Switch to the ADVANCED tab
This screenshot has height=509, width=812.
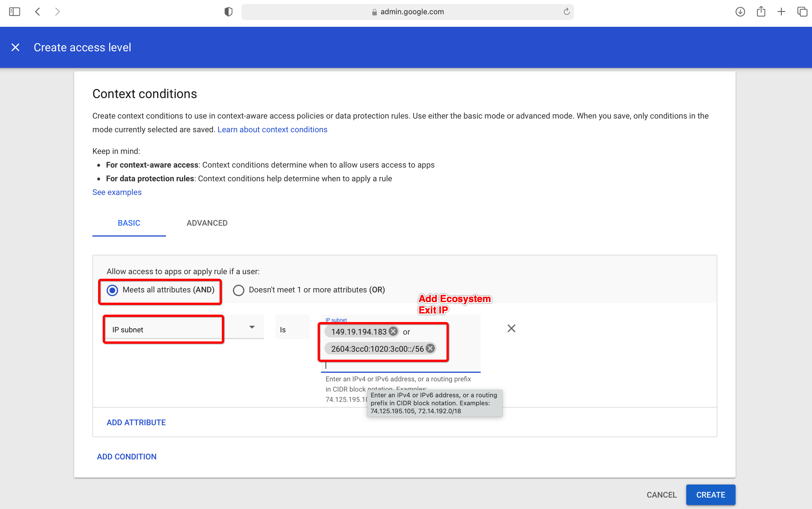click(x=207, y=223)
